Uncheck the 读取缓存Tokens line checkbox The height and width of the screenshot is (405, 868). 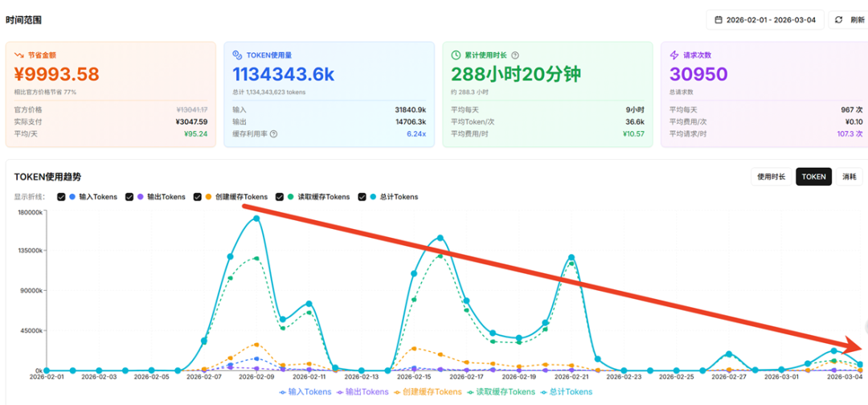(x=280, y=197)
